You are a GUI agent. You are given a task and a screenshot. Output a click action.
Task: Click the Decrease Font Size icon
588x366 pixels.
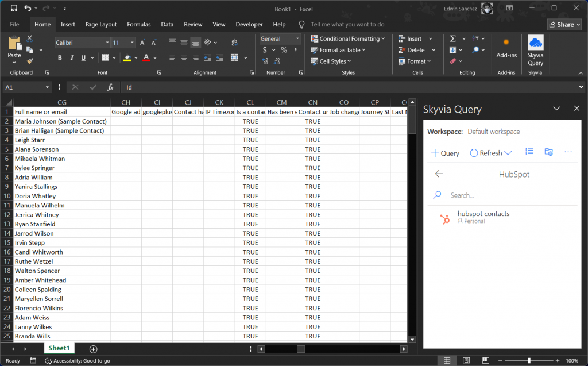153,43
